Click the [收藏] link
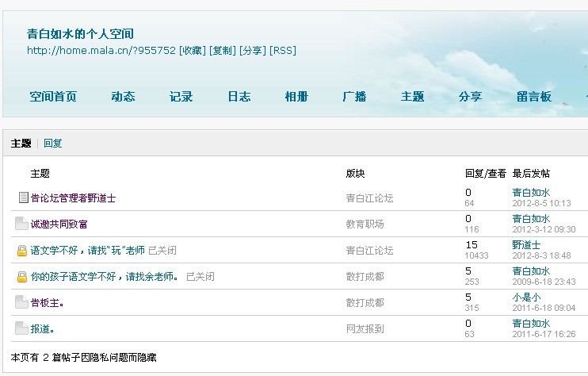588x376 pixels. tap(193, 51)
